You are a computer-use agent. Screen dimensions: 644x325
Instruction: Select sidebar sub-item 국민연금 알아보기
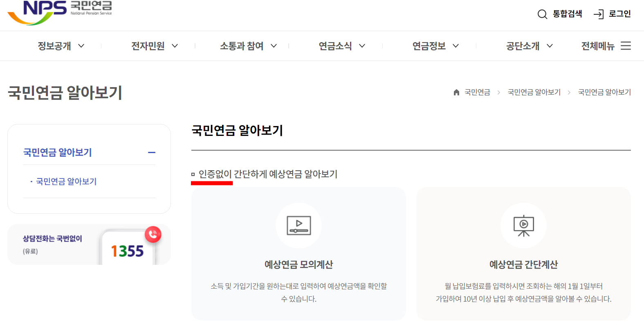tap(66, 181)
